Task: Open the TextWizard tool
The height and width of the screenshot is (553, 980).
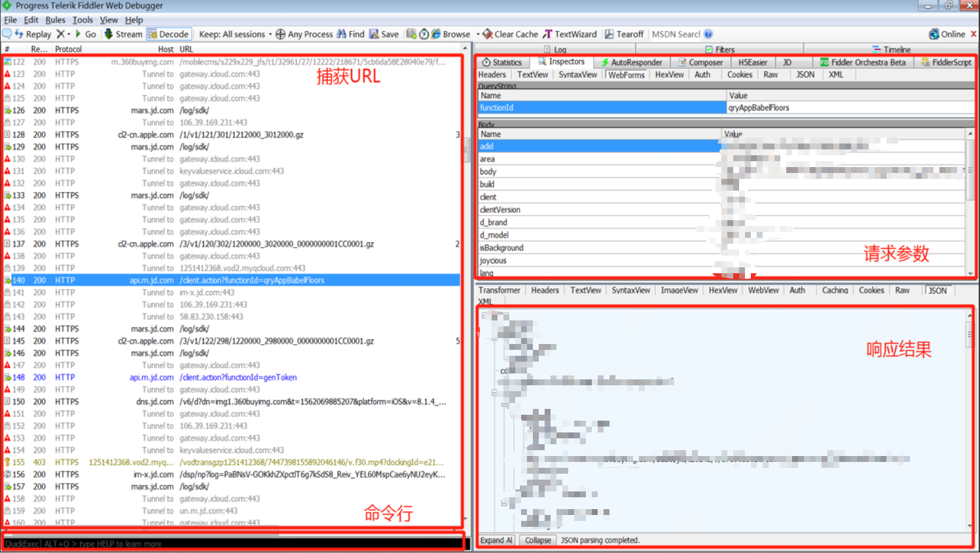Action: 570,34
